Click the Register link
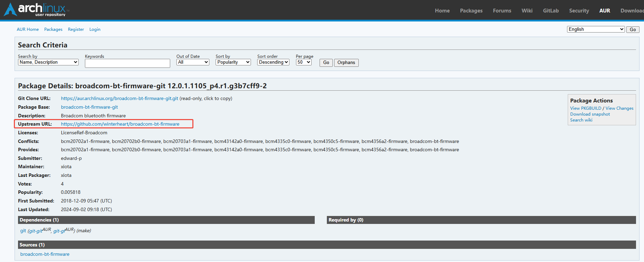 coord(76,29)
